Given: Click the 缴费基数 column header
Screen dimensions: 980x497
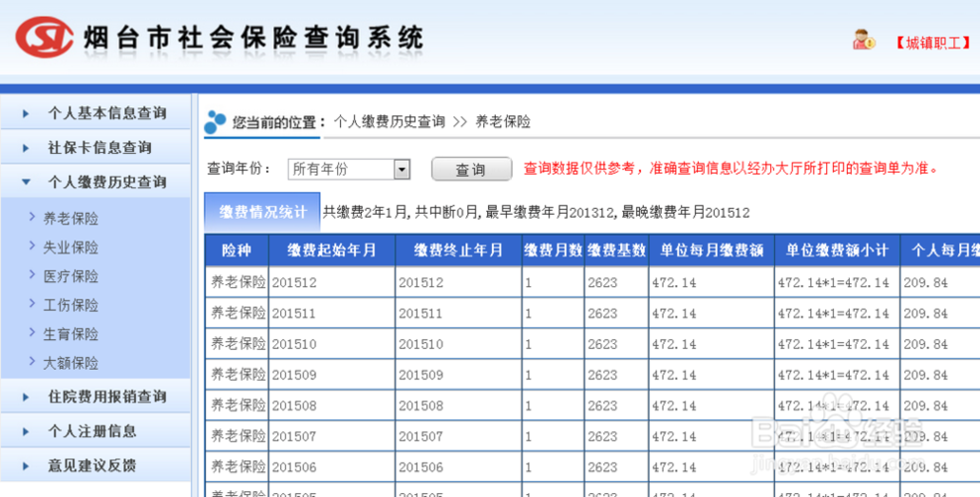Looking at the screenshot, I should tap(616, 250).
